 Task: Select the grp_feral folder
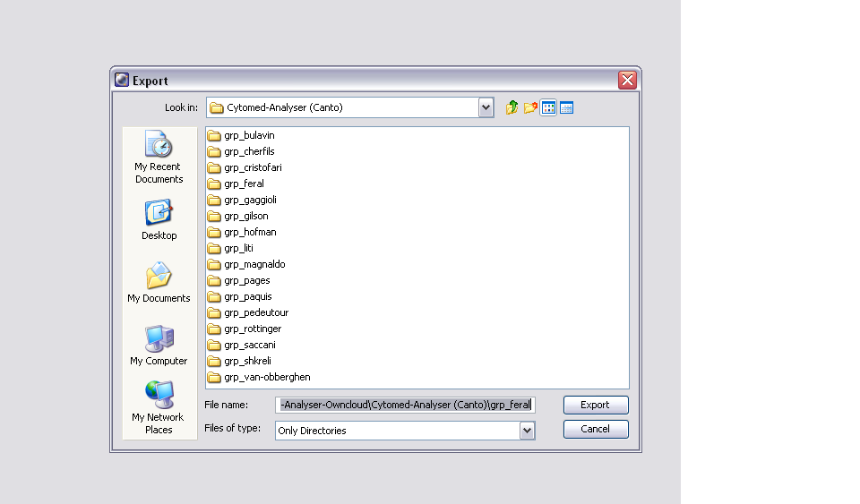(243, 184)
